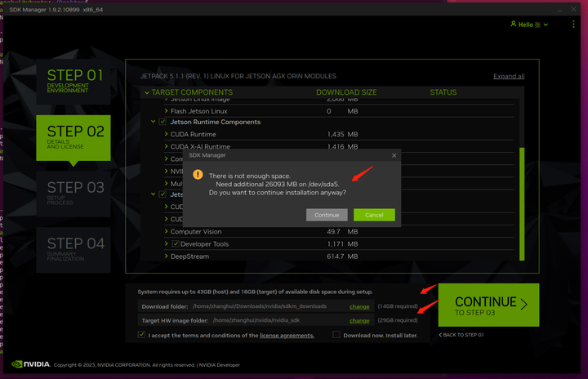Click the Continue button in the dialog
The height and width of the screenshot is (379, 588).
(x=327, y=215)
